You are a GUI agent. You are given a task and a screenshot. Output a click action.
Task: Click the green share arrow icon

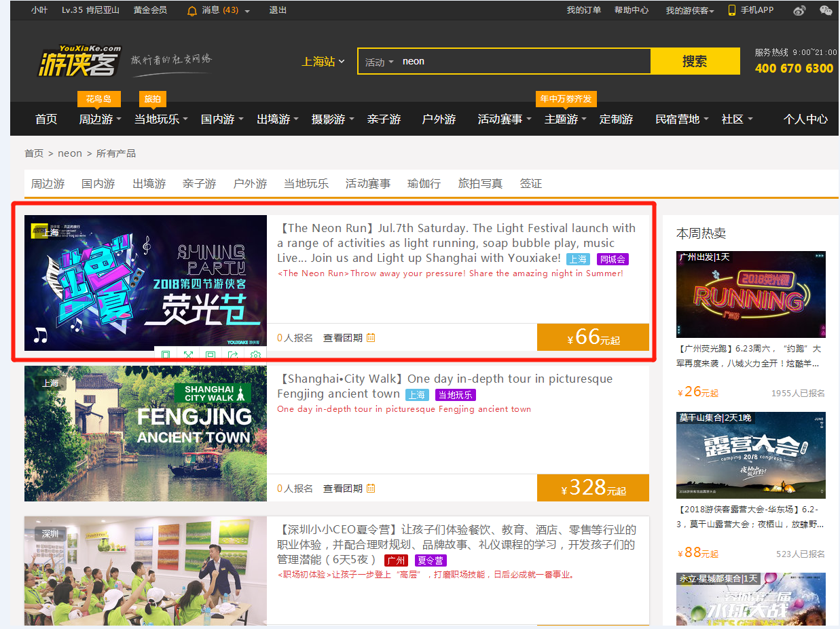(x=233, y=356)
